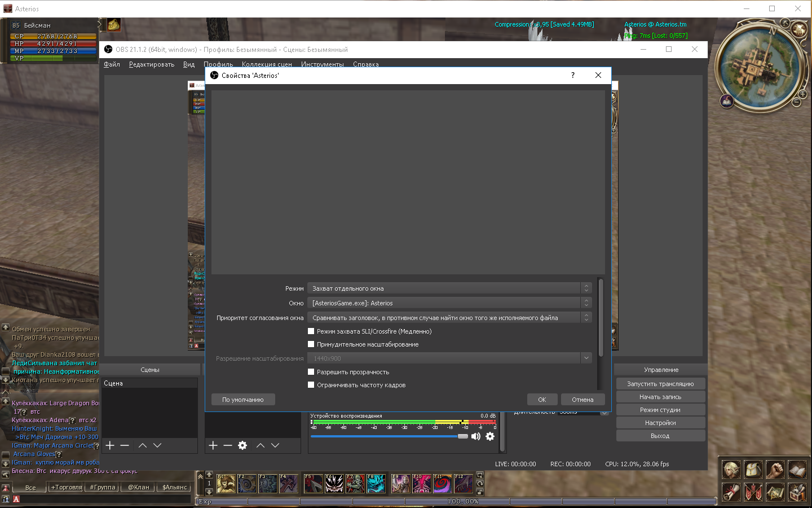Switch chat to +Торговля tab
This screenshot has height=508, width=812.
click(x=67, y=487)
